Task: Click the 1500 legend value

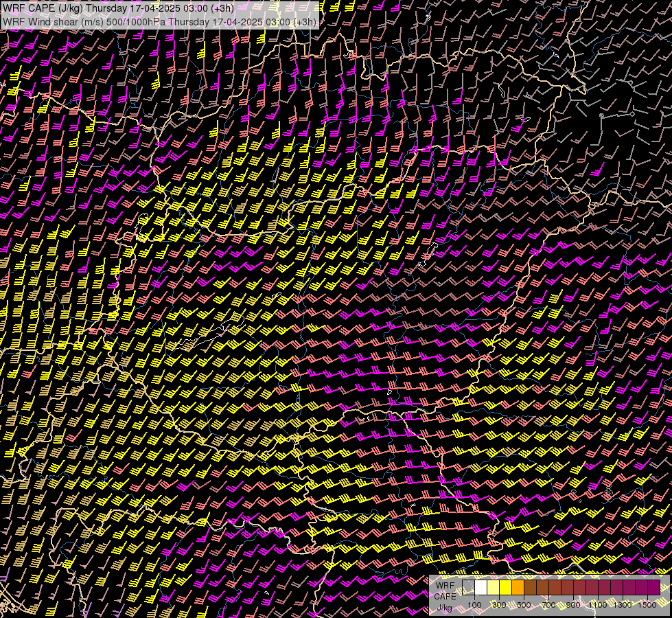Action: pos(647,605)
